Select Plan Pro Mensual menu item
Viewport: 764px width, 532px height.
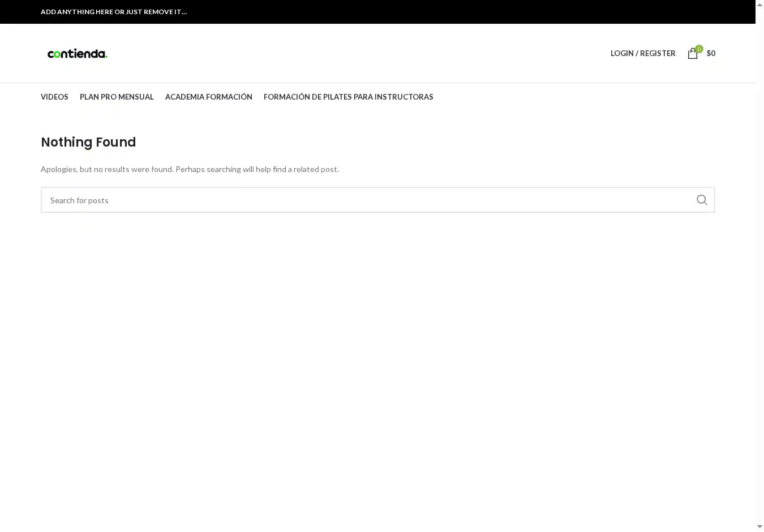[117, 97]
